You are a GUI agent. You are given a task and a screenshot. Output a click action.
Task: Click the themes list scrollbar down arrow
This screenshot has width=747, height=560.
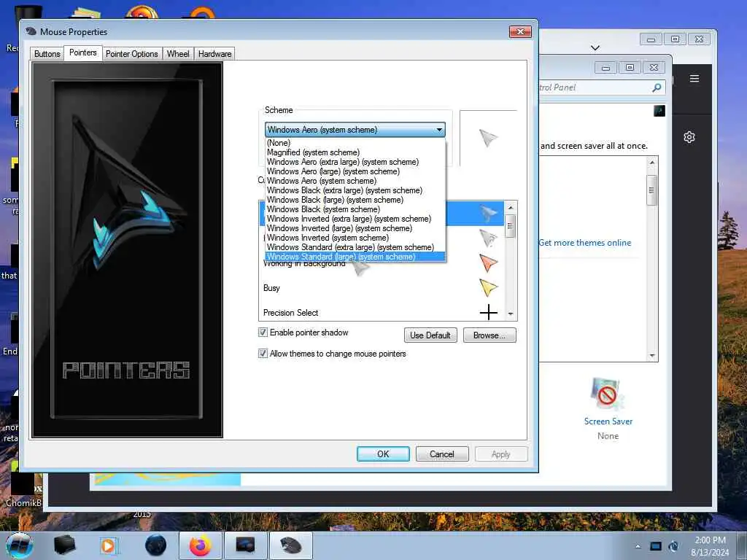[x=652, y=356]
